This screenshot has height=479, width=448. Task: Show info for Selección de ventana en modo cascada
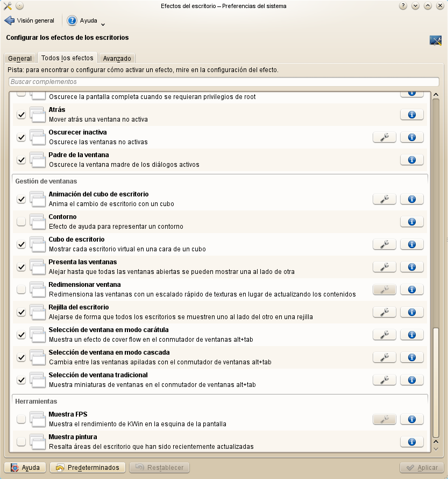click(x=411, y=357)
